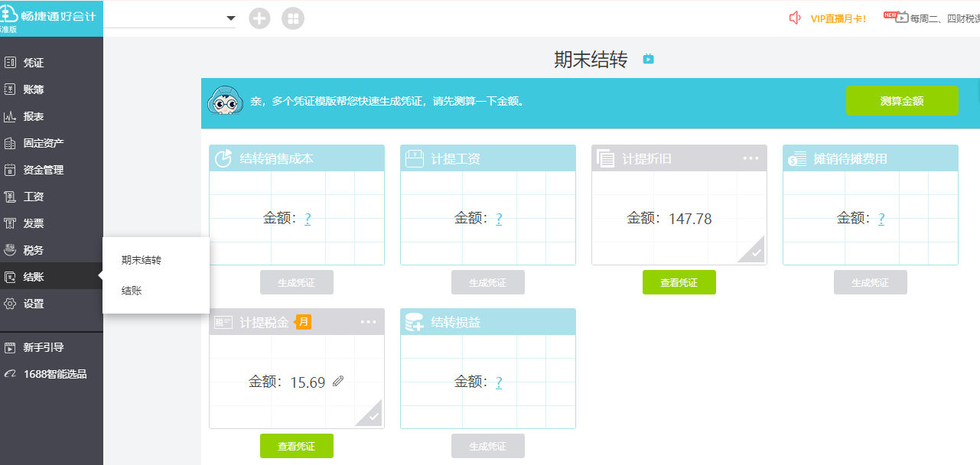Open the top-left company dropdown arrow
This screenshot has width=980, height=465.
point(230,18)
